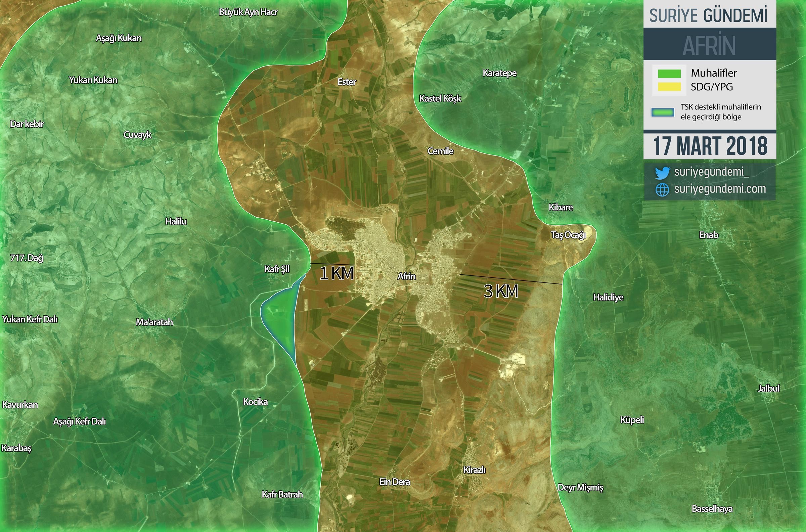Click the Kibare label
Image resolution: width=806 pixels, height=532 pixels.
click(x=561, y=207)
